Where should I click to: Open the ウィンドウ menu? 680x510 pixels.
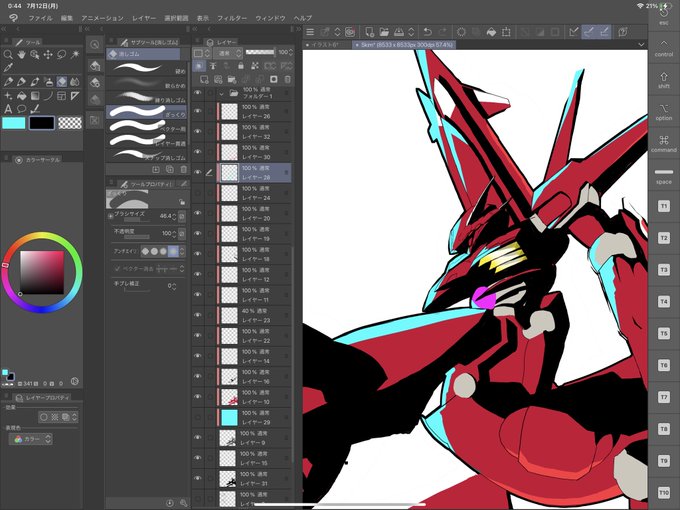270,18
